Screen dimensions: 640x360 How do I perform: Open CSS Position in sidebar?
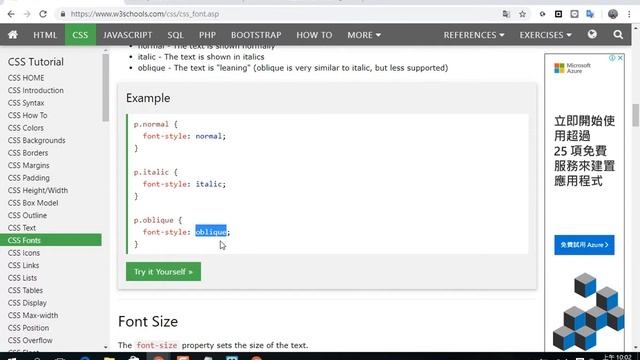coord(28,328)
